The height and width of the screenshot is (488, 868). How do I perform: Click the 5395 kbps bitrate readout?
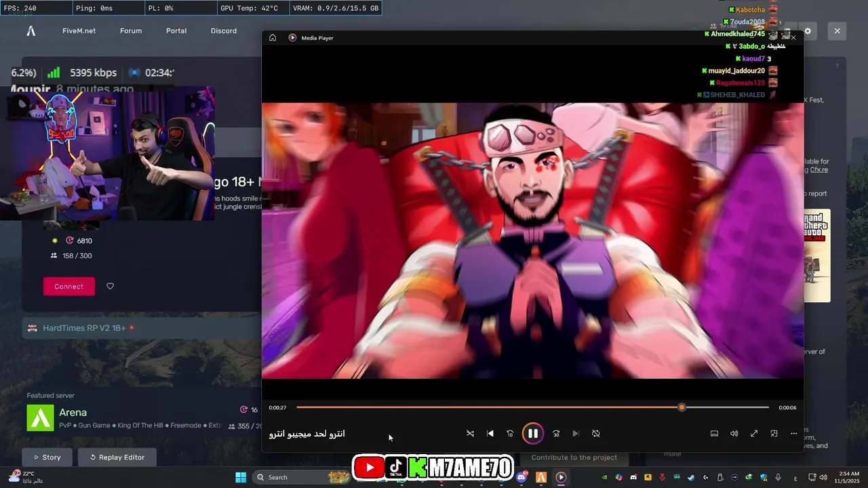pos(93,73)
